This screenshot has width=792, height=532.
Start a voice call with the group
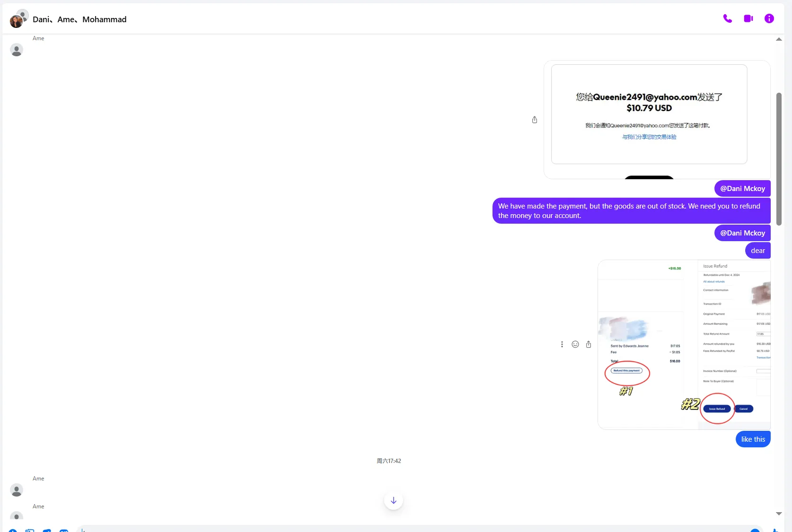pyautogui.click(x=728, y=19)
